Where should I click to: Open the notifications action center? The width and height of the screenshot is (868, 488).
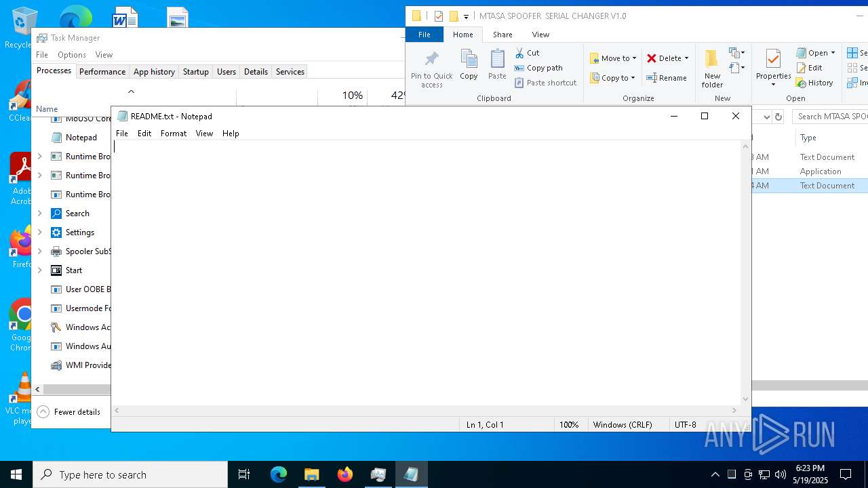(x=846, y=474)
